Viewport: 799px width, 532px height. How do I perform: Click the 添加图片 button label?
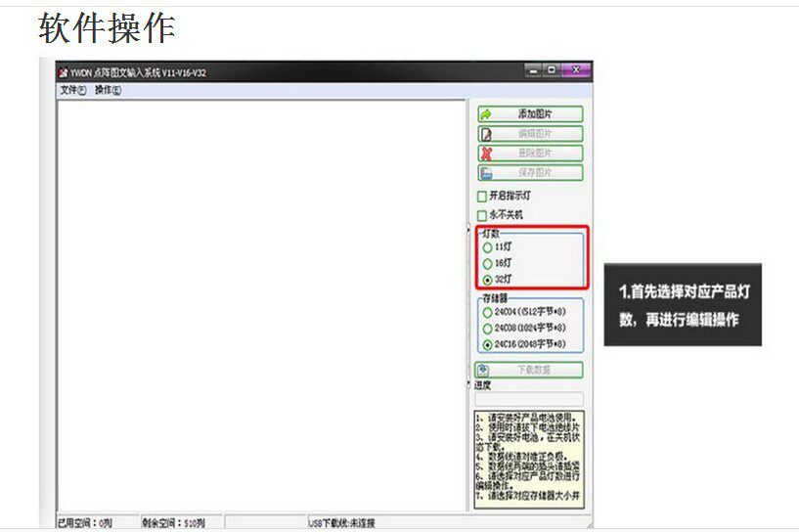point(535,114)
